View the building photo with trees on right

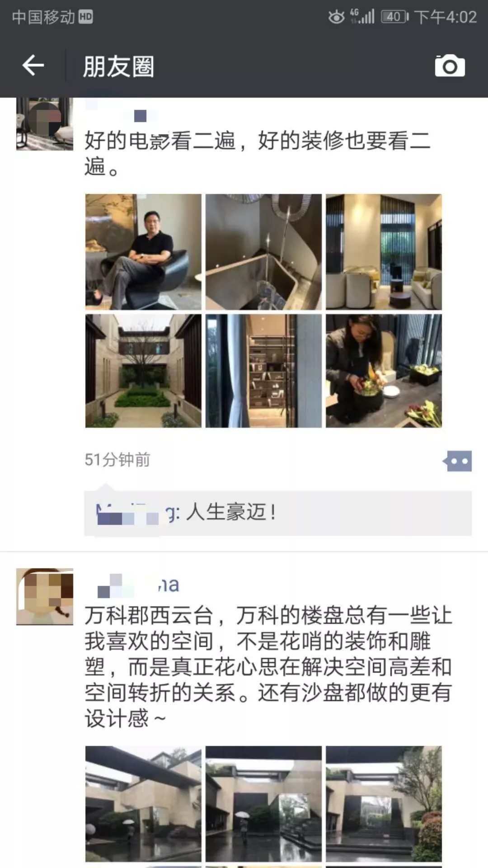pyautogui.click(x=384, y=804)
